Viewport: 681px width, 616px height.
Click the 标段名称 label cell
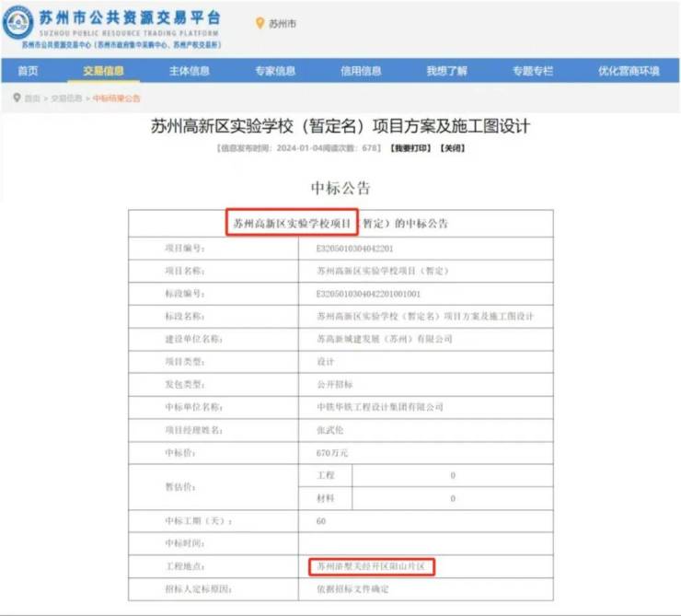pyautogui.click(x=214, y=316)
